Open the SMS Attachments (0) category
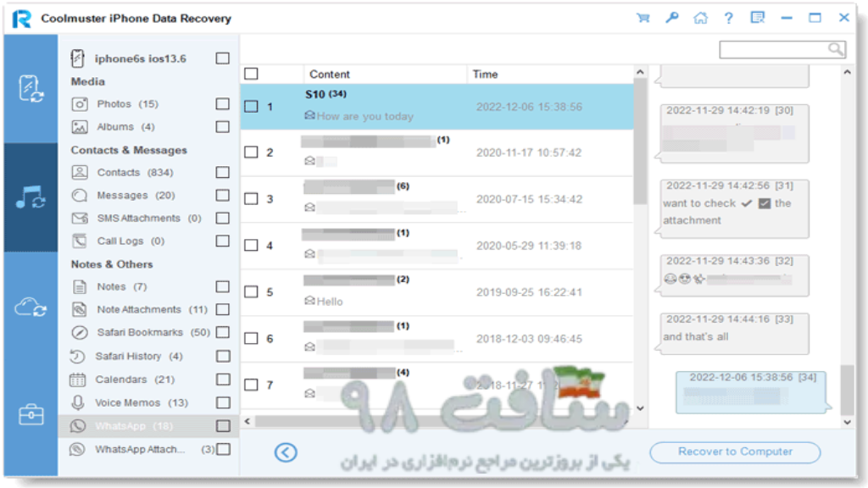The width and height of the screenshot is (868, 488). (x=149, y=218)
